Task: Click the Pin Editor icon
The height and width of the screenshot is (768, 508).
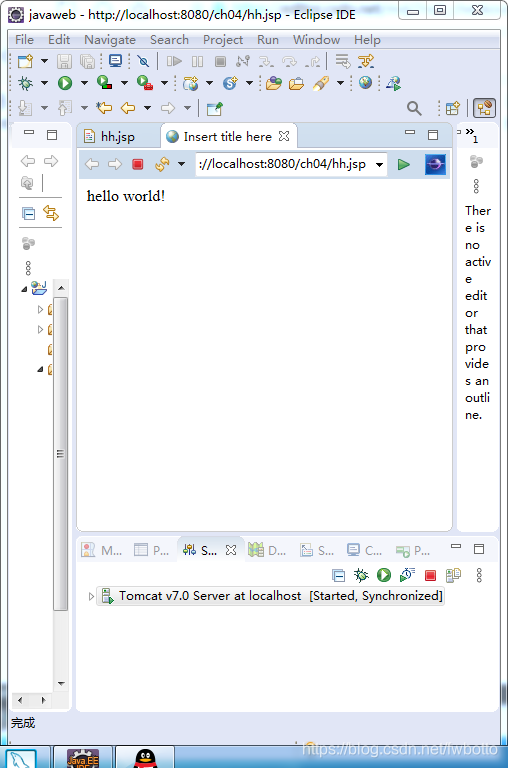Action: click(x=215, y=108)
